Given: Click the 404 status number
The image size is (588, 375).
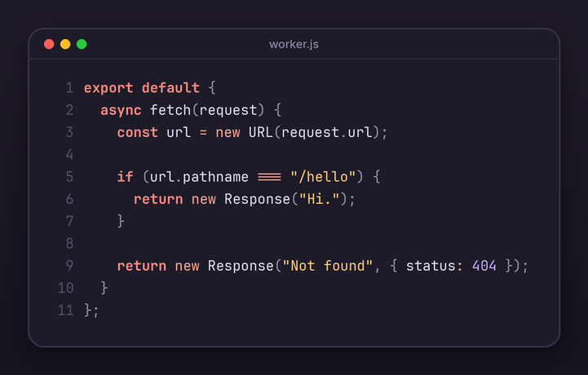Looking at the screenshot, I should (484, 266).
